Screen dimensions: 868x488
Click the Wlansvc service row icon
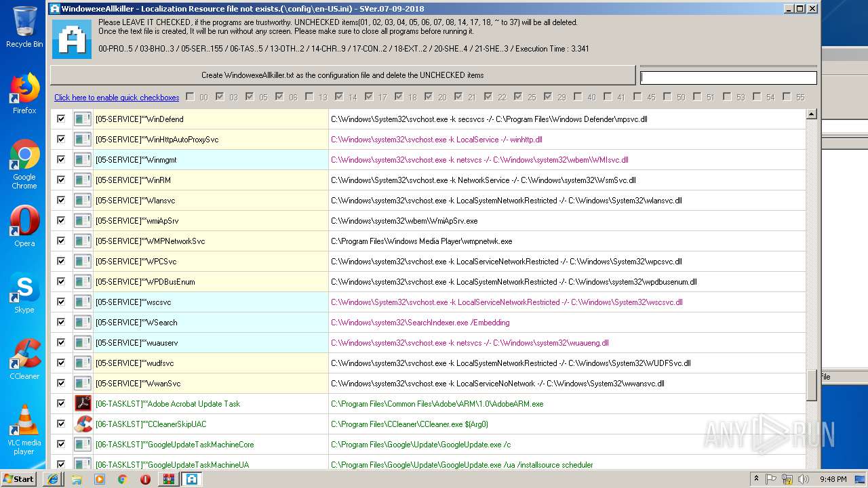coord(83,200)
